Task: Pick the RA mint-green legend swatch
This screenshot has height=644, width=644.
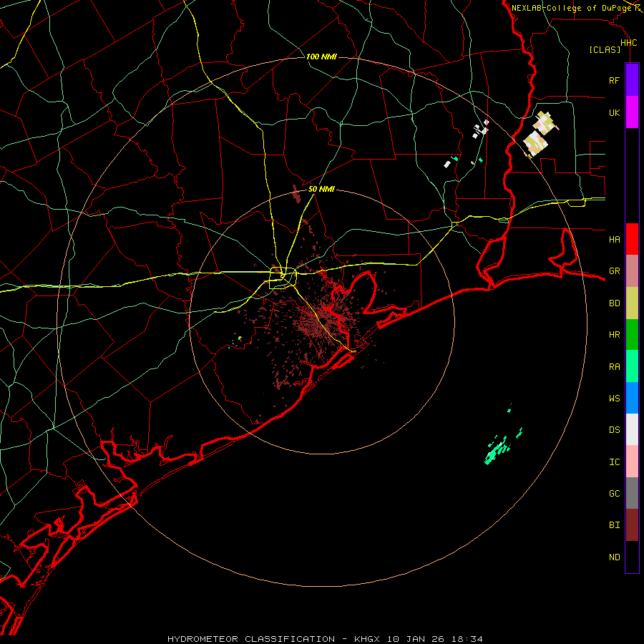Action: click(632, 366)
